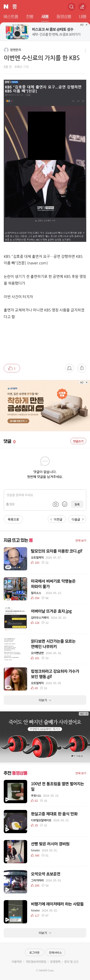Close the bed advertisement banner
Screen dimensions: 90x980
pyautogui.click(x=86, y=382)
